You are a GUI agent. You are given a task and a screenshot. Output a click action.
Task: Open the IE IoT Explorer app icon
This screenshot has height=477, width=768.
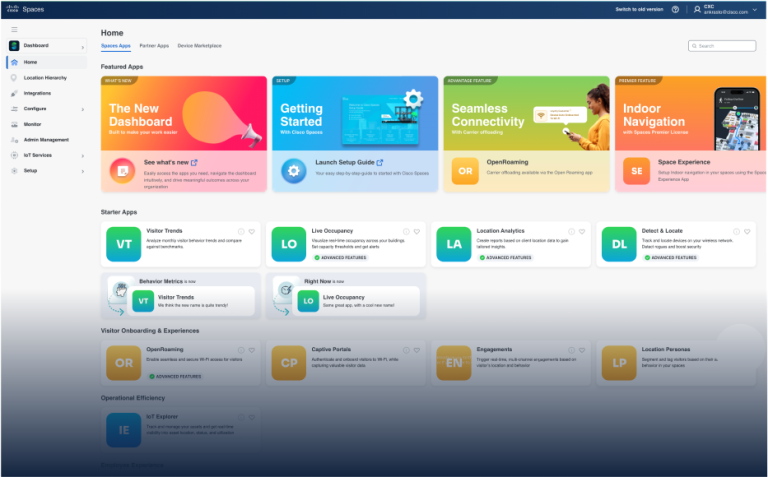123,430
